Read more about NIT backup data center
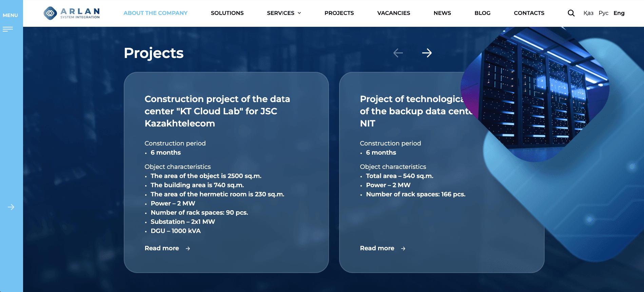 [377, 248]
